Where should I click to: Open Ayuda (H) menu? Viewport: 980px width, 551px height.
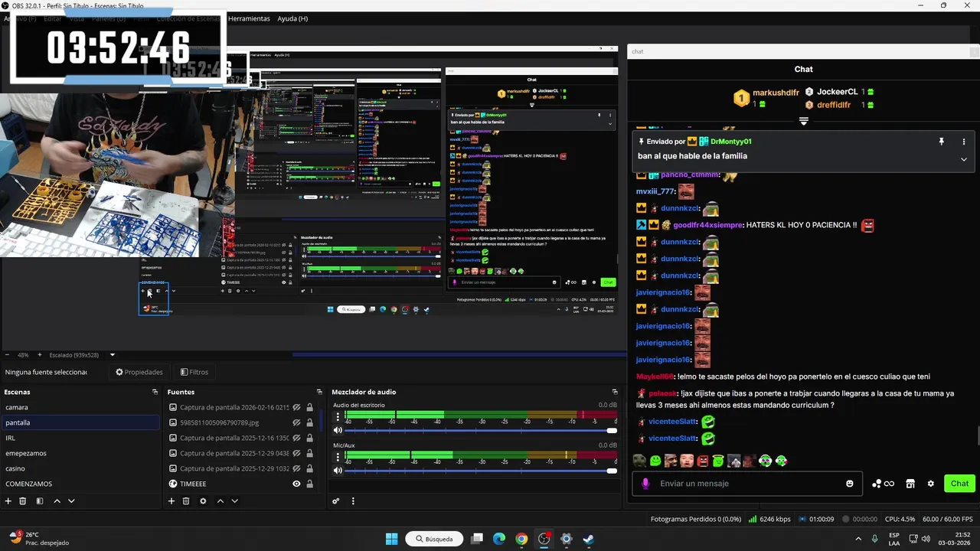[x=292, y=18]
